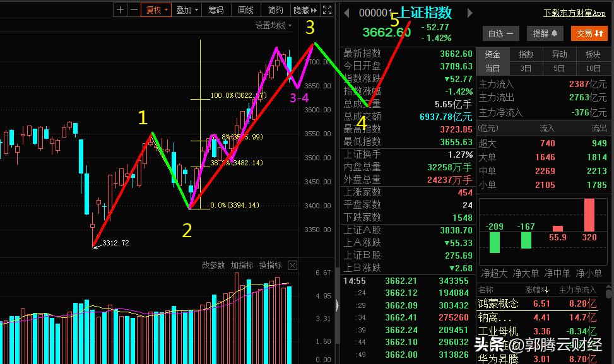Open 钠离... sector row

[537, 317]
